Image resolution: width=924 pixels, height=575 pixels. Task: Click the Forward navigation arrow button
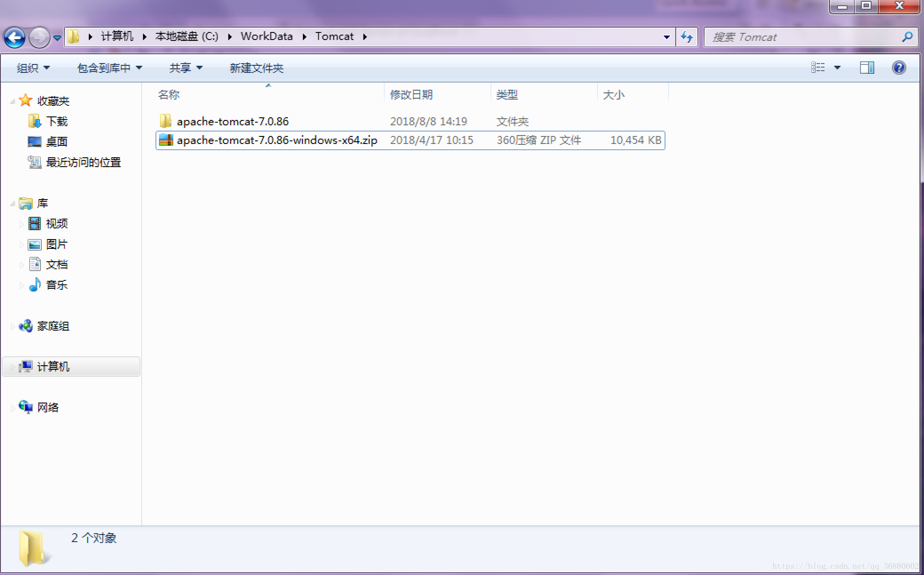click(x=39, y=38)
